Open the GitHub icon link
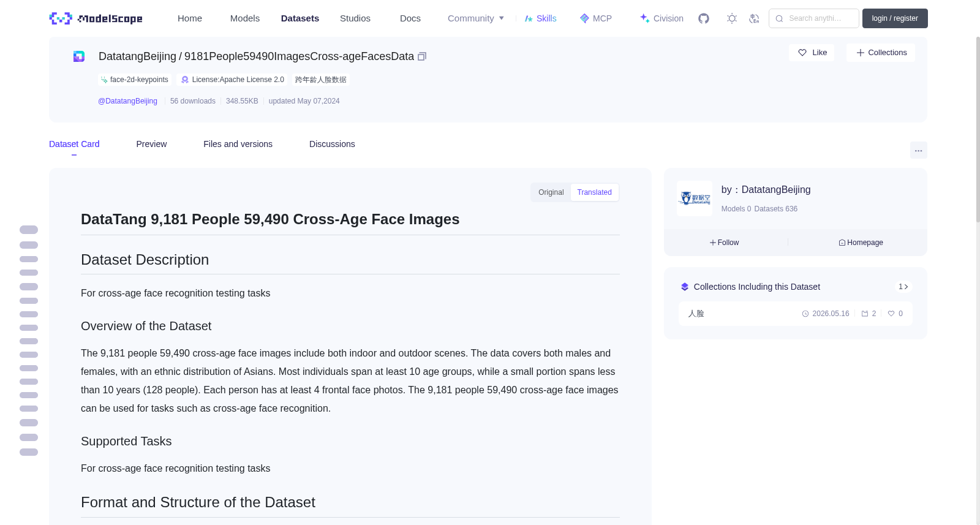This screenshot has height=525, width=980. point(704,18)
